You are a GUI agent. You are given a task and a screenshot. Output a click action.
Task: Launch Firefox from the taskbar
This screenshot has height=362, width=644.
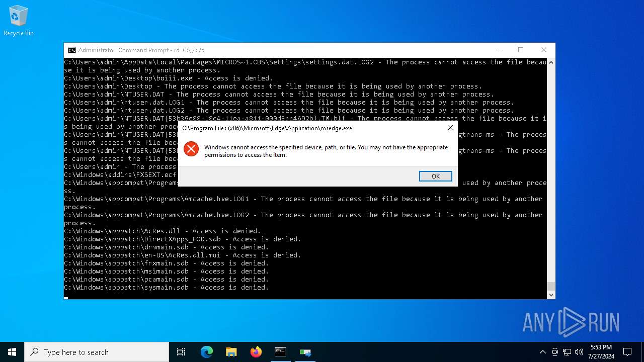point(256,352)
